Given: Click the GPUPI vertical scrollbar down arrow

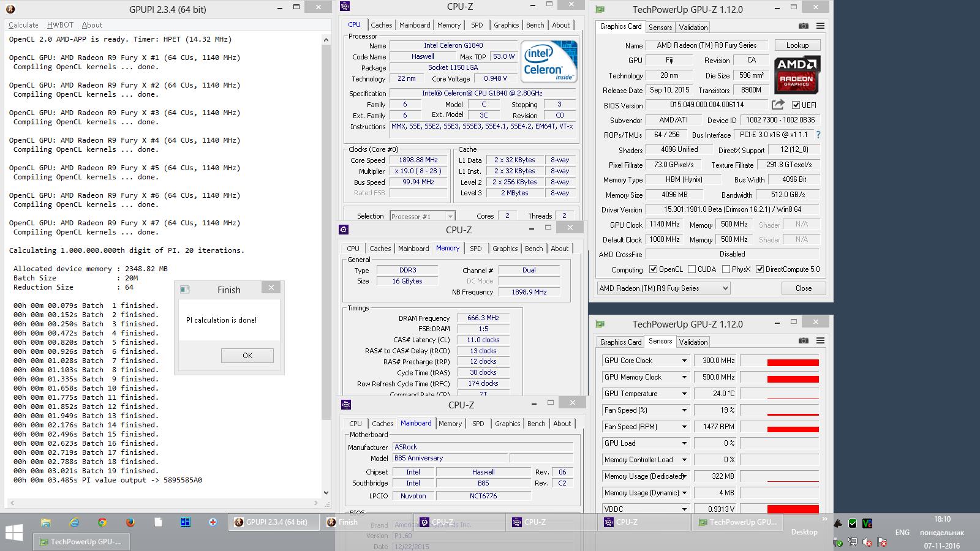Looking at the screenshot, I should (x=326, y=492).
